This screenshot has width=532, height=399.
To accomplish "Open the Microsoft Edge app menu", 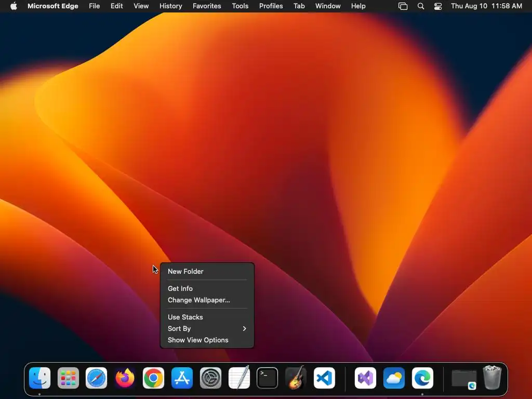I will (x=53, y=6).
